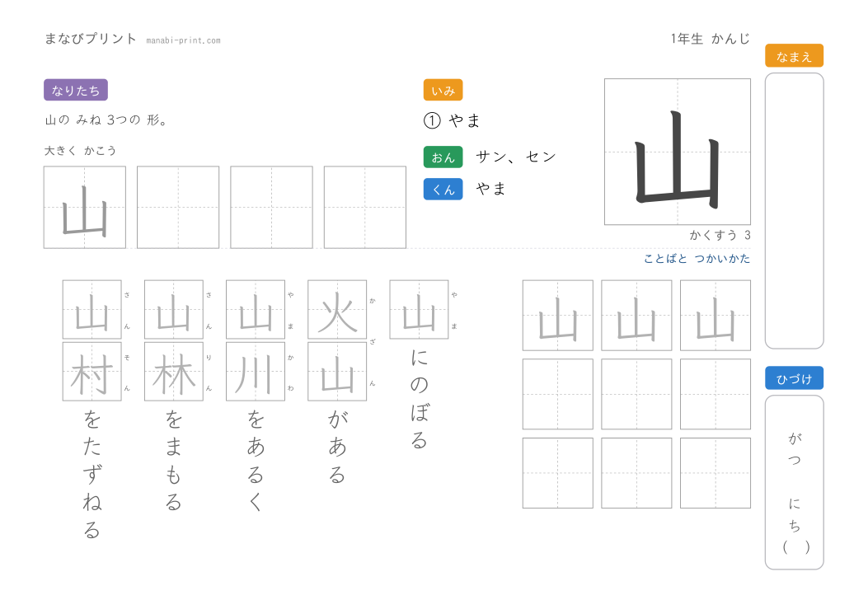Viewport: 868px width, 614px height.
Task: Click inside the なまえ name box
Action: click(x=794, y=211)
